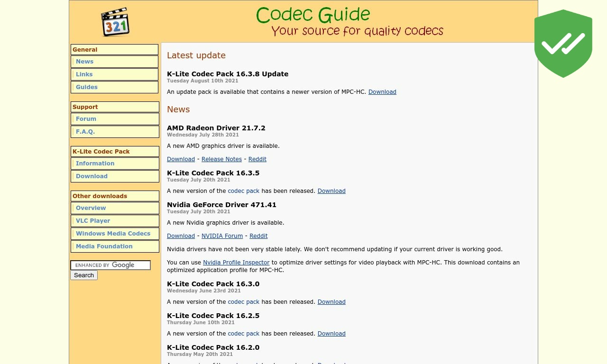
Task: Download K-Lite Codec Pack 16.3.5
Action: 331,191
